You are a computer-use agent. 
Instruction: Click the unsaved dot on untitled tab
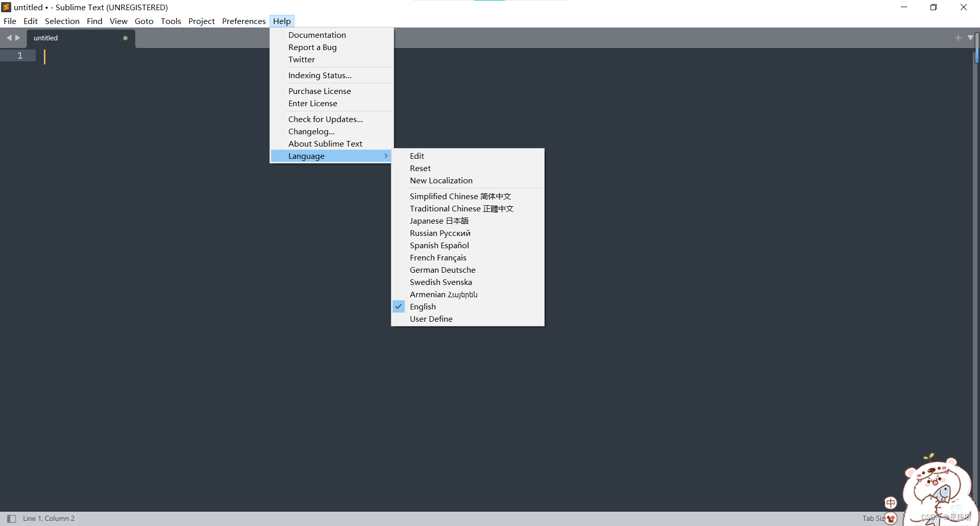(125, 38)
